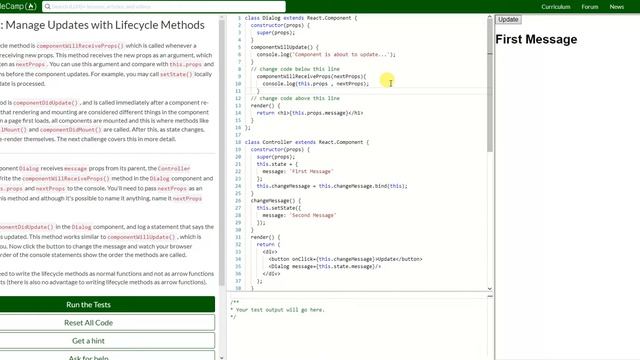Click the Run the Tests button
640x360 pixels.
click(107, 304)
